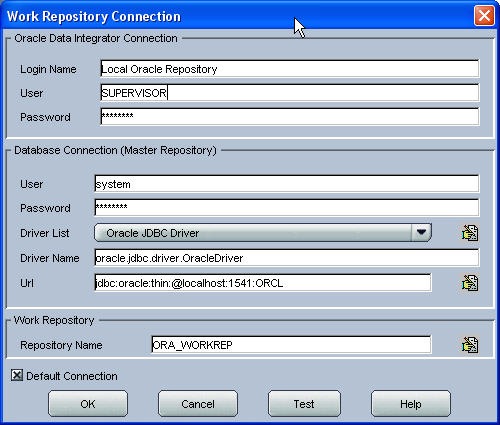Click the Work Repository Connection title bar
The width and height of the screenshot is (500, 425).
point(233,16)
